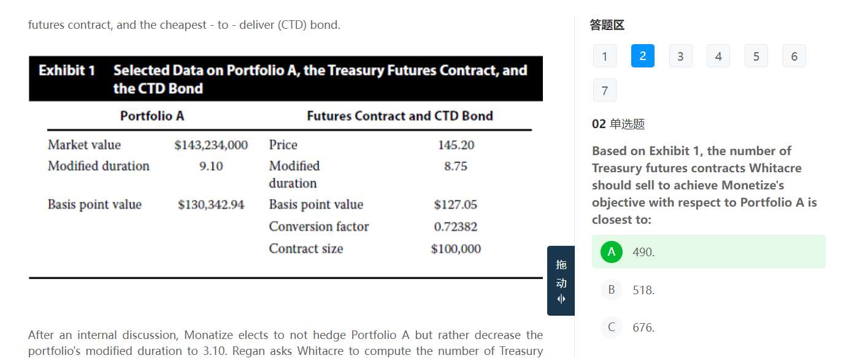Select the highlighted question 2 button
Screen dimensions: 868x358
pos(642,56)
